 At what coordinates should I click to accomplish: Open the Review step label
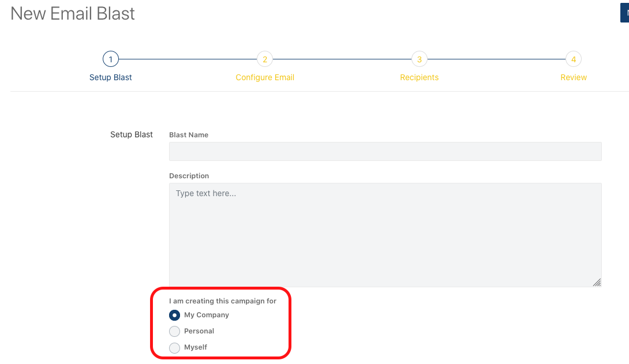click(574, 77)
